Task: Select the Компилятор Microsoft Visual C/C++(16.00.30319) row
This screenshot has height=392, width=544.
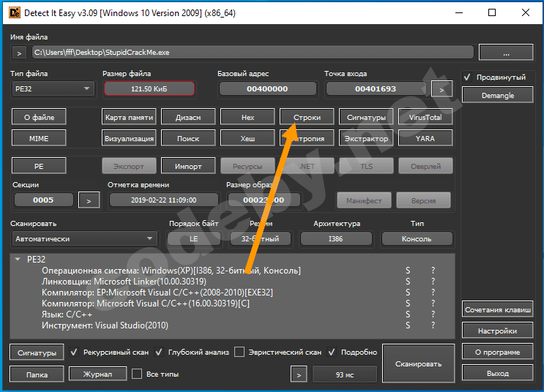Action: (232, 304)
